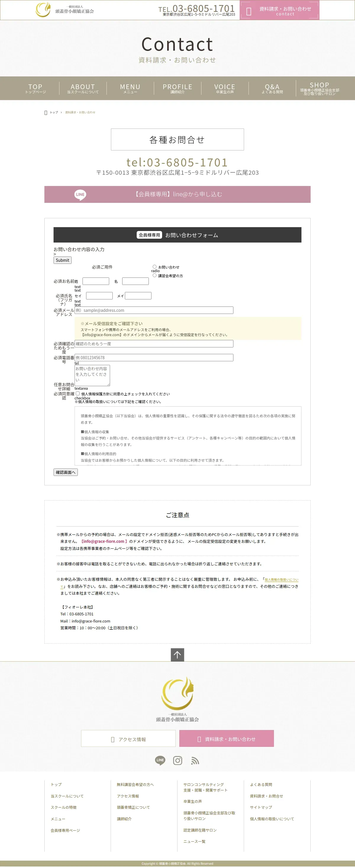Open the line@ application banner link
355x868 pixels.
(177, 195)
